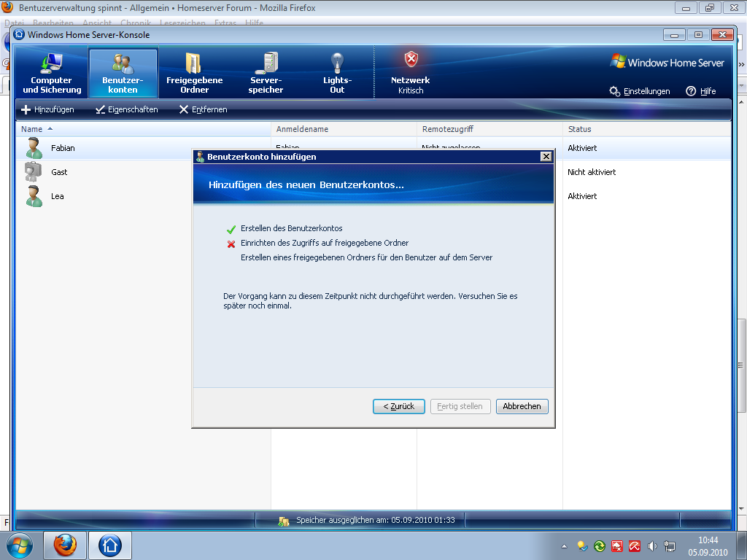Open Hilfe in the console
Viewport: 747px width, 560px height.
click(701, 91)
